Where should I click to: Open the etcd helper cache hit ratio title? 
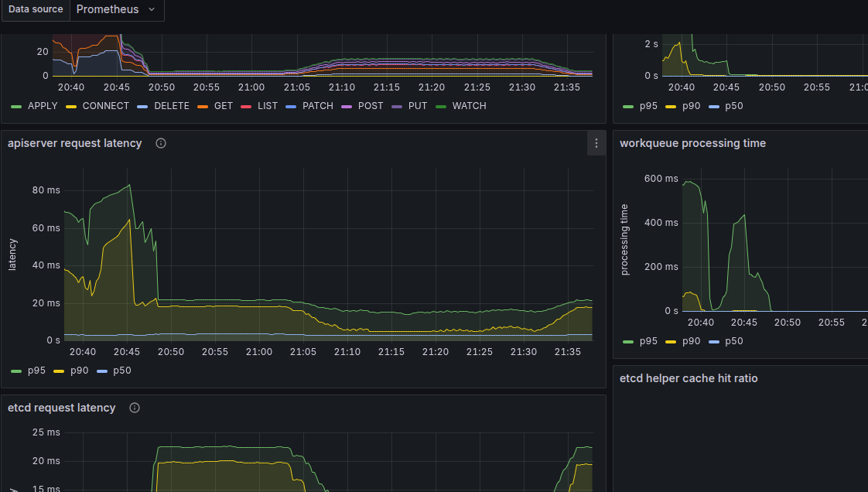pos(689,378)
